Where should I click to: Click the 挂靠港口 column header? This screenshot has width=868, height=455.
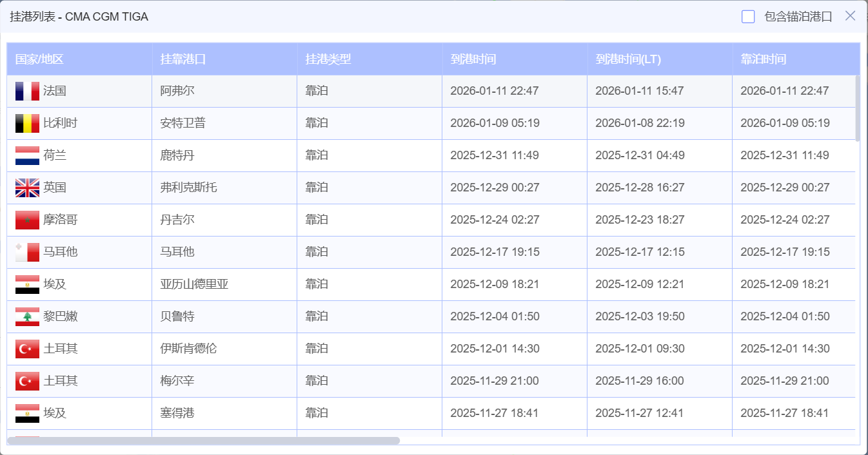click(x=183, y=59)
